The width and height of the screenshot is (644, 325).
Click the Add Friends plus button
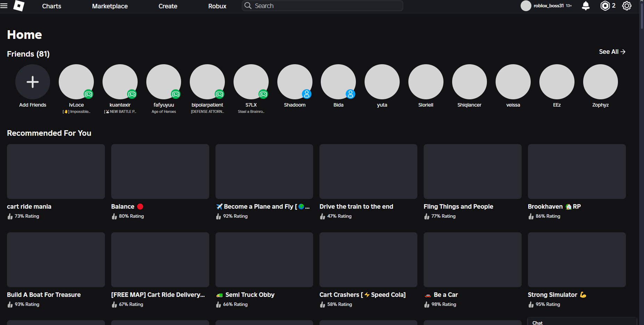pyautogui.click(x=33, y=82)
